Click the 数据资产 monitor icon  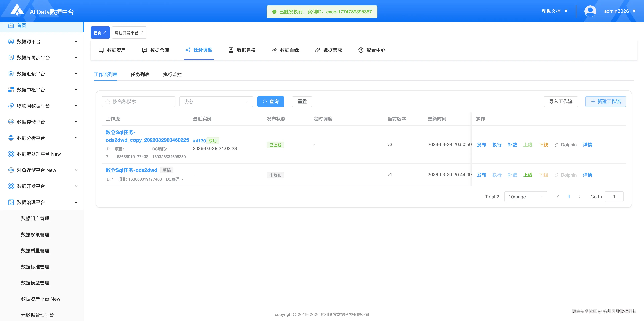tap(101, 50)
